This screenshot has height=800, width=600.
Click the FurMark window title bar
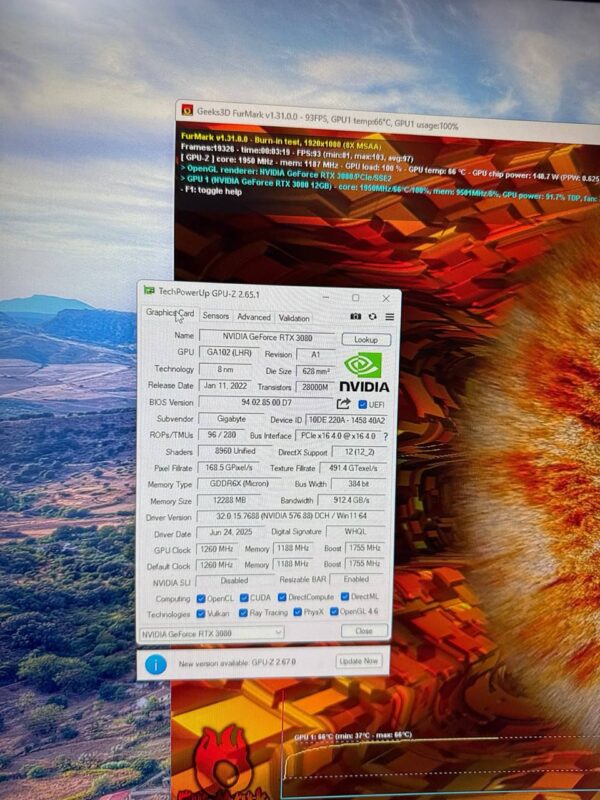coord(388,120)
